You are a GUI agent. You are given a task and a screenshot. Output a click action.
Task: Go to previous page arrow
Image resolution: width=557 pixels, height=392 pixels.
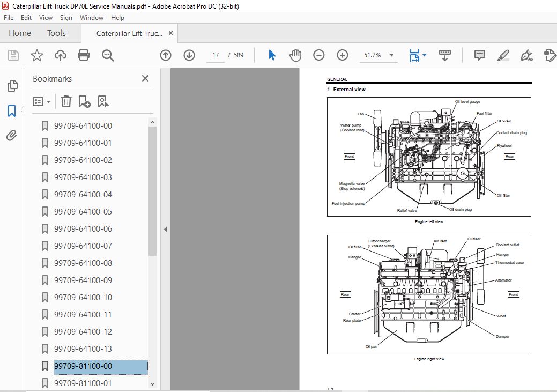166,55
